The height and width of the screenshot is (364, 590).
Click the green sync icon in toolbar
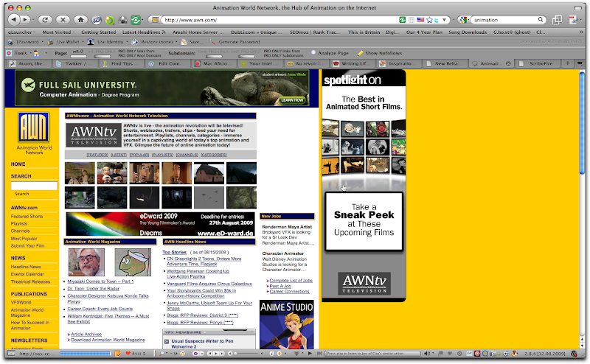click(x=136, y=20)
